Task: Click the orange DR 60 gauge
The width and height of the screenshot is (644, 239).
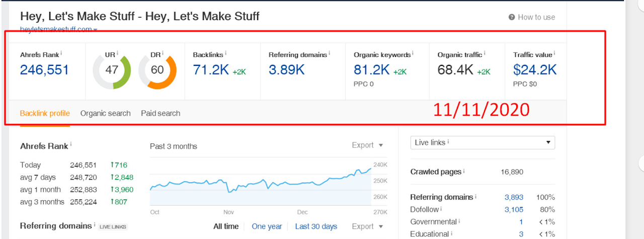Action: pyautogui.click(x=157, y=70)
